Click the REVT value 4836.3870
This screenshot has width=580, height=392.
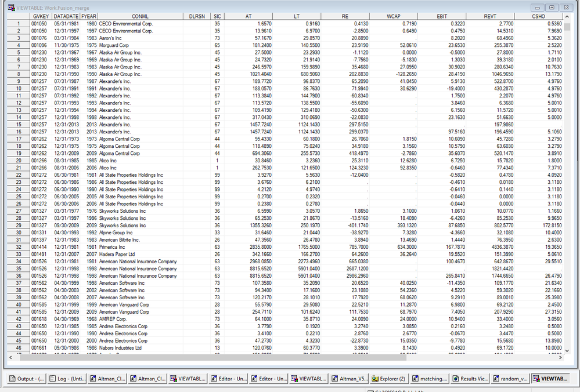click(x=490, y=247)
